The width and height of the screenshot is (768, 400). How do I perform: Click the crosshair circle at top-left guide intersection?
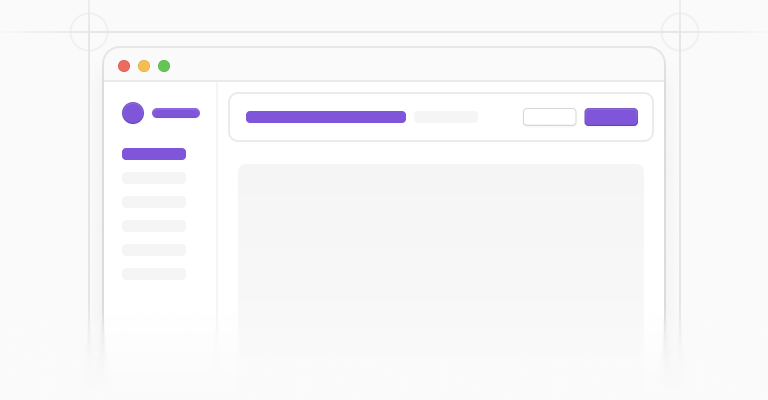89,32
